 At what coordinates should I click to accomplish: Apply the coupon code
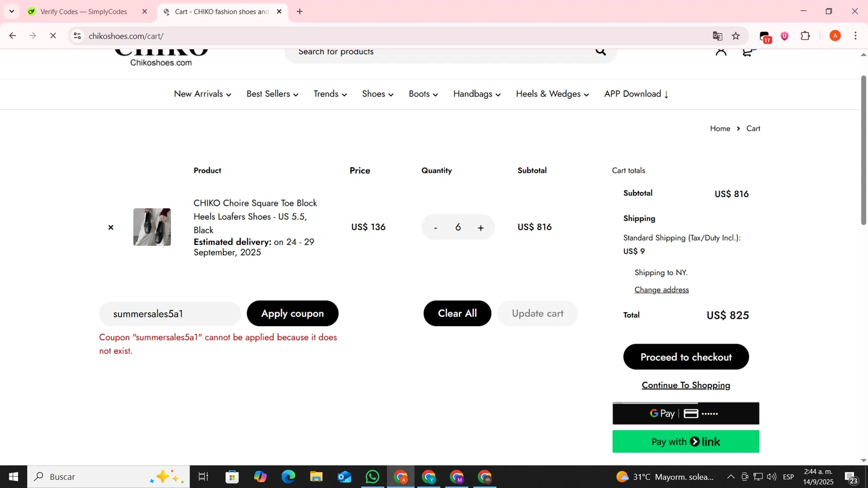pyautogui.click(x=292, y=313)
